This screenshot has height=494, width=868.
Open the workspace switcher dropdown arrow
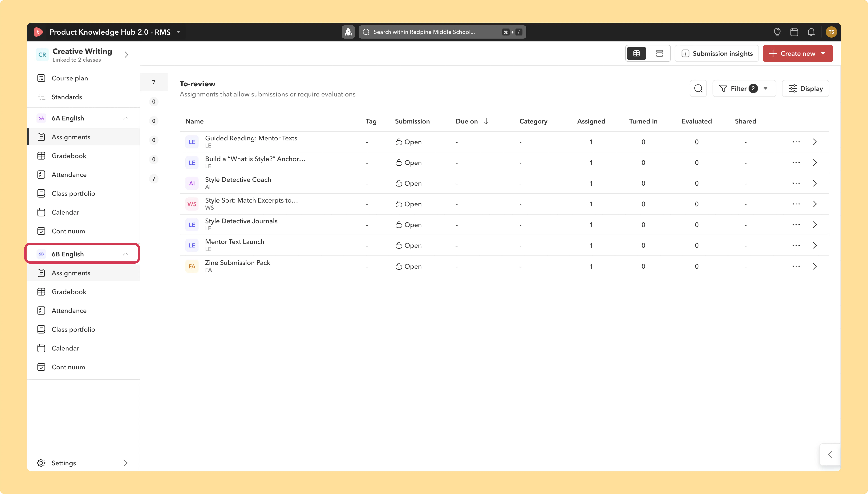click(178, 32)
